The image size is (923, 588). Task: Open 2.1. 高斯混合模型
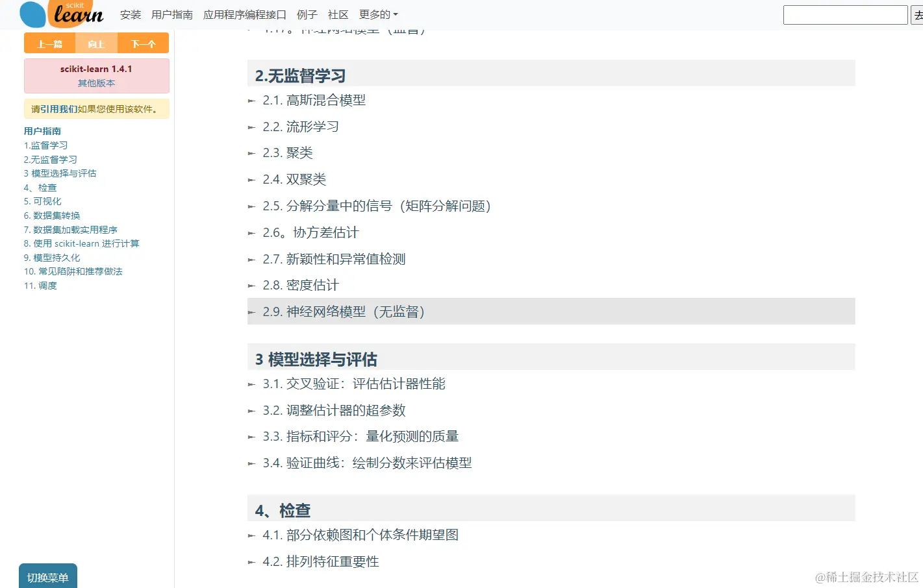click(x=314, y=100)
